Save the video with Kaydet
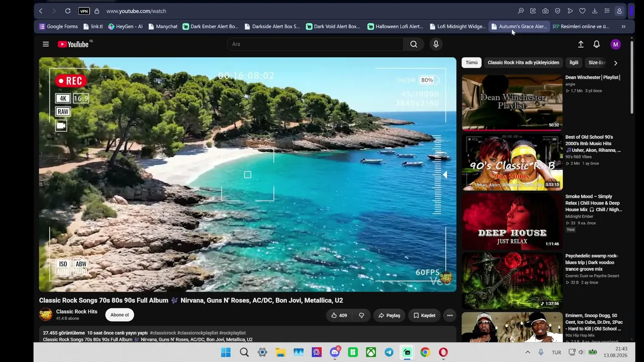Image resolution: width=644 pixels, height=362 pixels. click(x=425, y=315)
